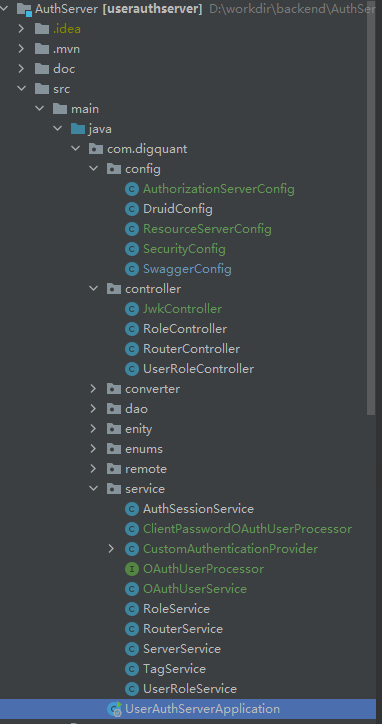This screenshot has width=382, height=724.
Task: Collapse the src folder
Action: point(21,89)
